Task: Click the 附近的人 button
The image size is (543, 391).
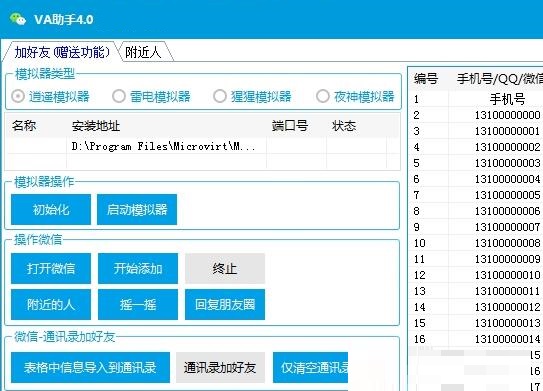Action: click(x=51, y=304)
